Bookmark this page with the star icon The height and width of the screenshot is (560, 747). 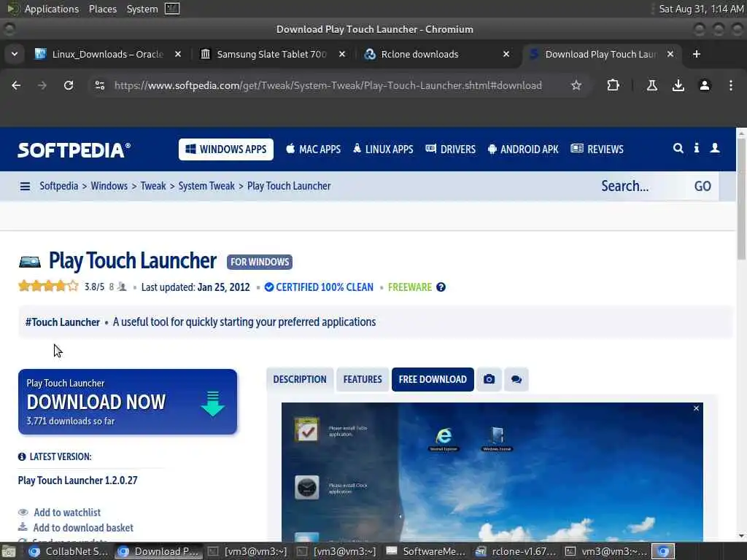[x=576, y=85]
